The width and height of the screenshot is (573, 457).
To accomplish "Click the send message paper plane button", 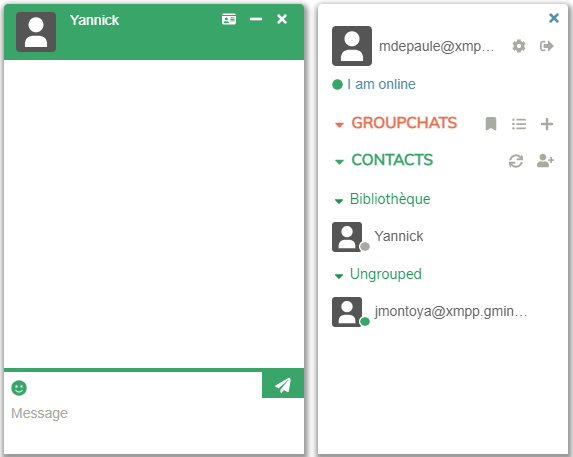I will click(283, 385).
